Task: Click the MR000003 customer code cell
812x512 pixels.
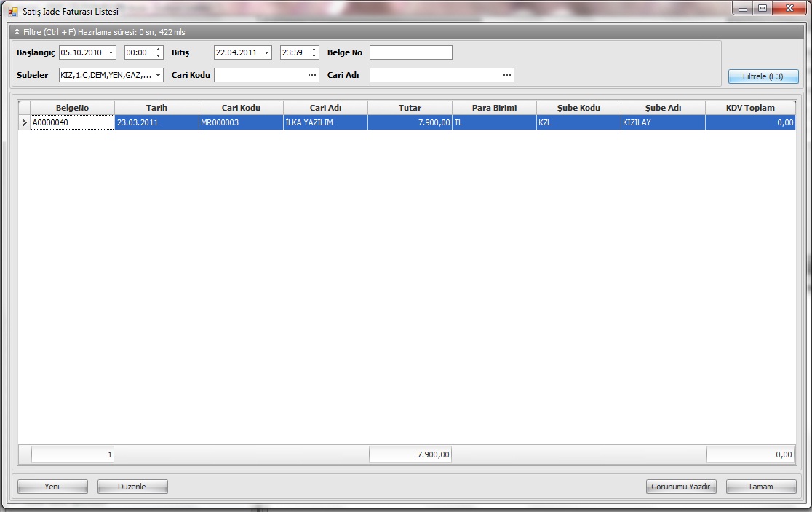Action: click(x=242, y=122)
